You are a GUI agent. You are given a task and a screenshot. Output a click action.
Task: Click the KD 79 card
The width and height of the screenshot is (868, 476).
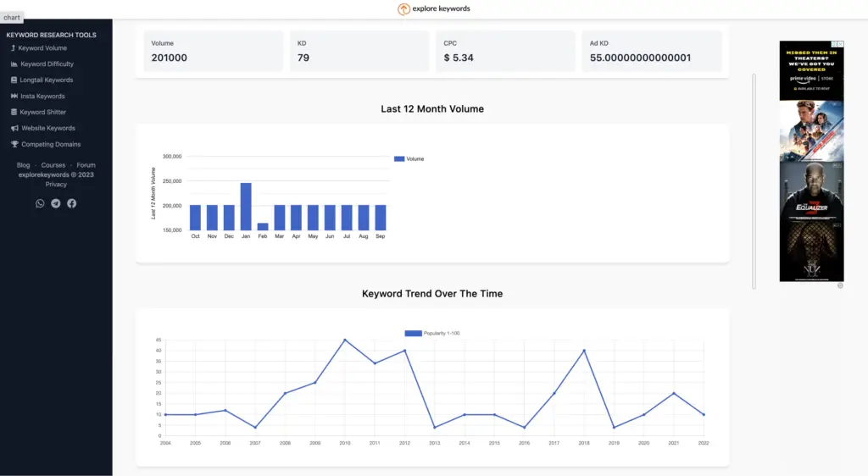[359, 51]
